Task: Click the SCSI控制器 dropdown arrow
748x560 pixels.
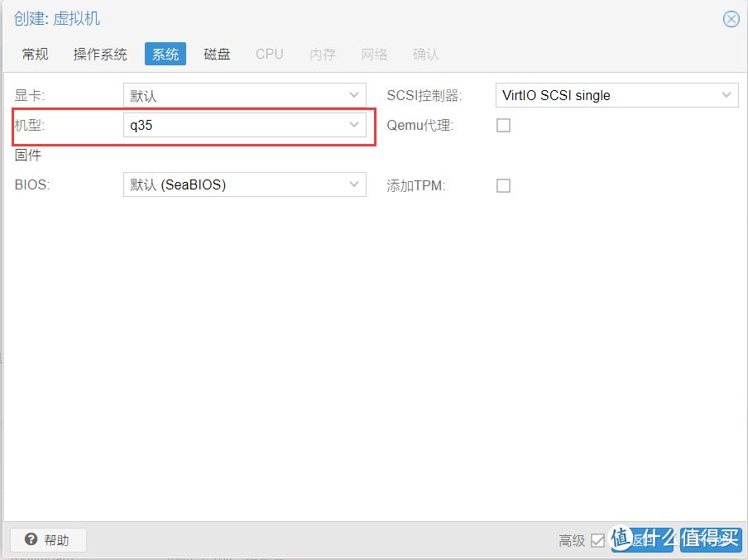Action: [x=727, y=95]
